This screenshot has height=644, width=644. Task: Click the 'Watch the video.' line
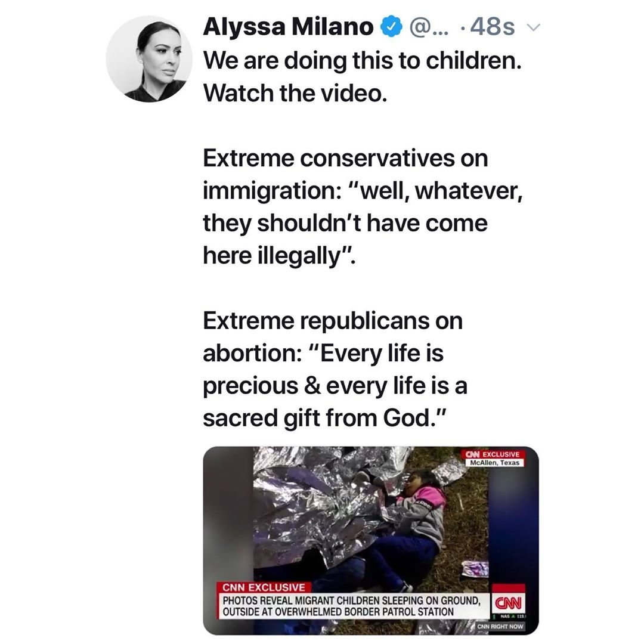pyautogui.click(x=295, y=93)
